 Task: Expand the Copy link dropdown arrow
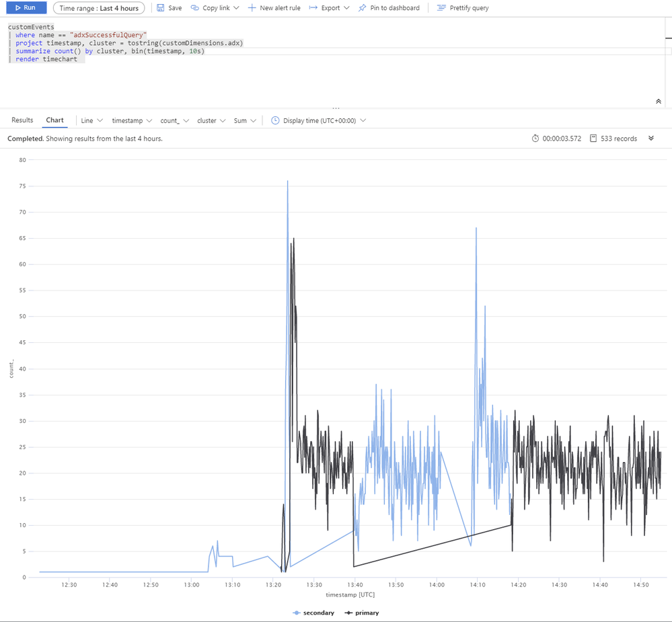click(x=236, y=7)
